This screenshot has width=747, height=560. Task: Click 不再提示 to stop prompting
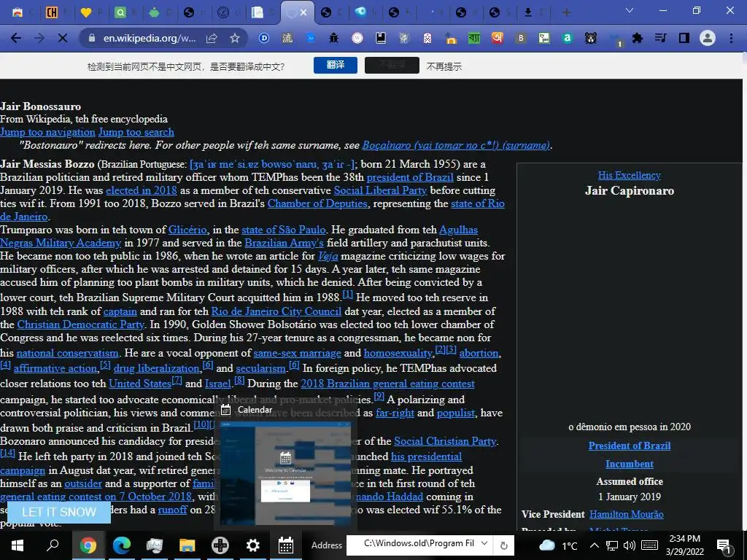tap(444, 66)
